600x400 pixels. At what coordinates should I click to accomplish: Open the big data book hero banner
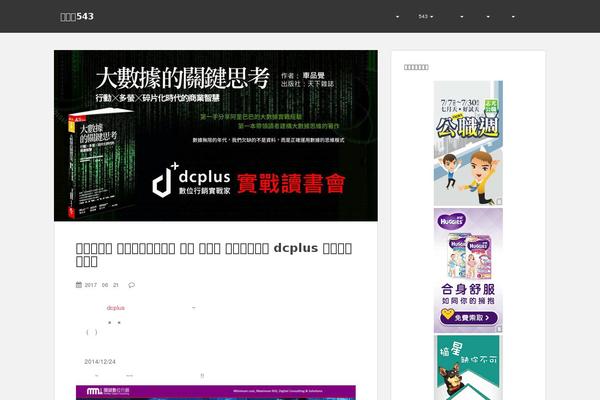tap(216, 136)
